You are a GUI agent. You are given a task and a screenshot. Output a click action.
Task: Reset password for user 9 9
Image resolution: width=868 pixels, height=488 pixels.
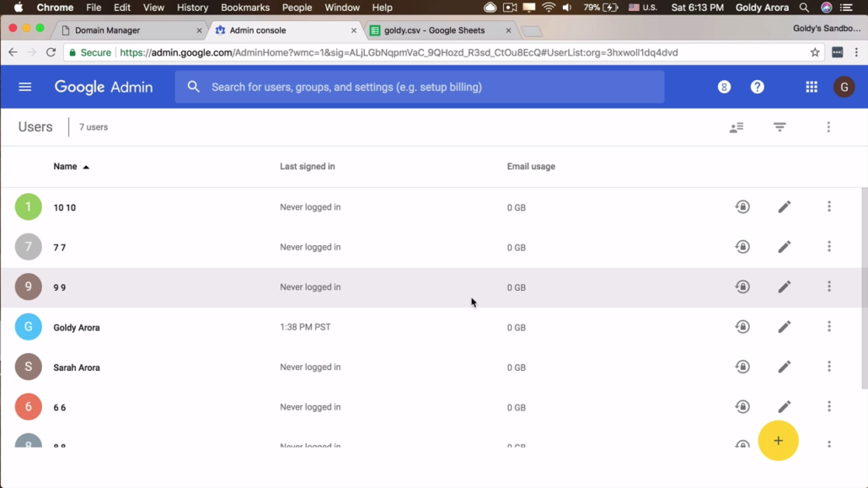(742, 287)
